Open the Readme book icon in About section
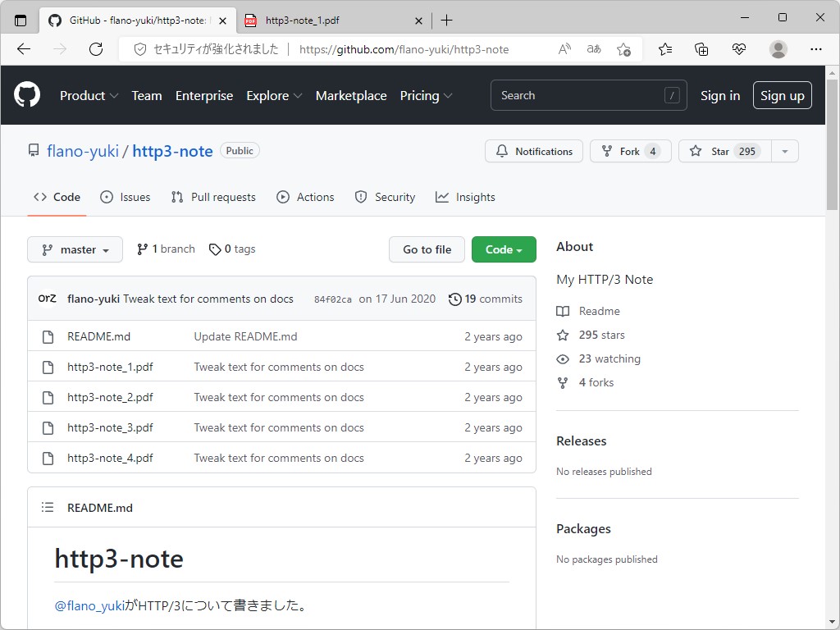The height and width of the screenshot is (630, 840). (x=564, y=311)
